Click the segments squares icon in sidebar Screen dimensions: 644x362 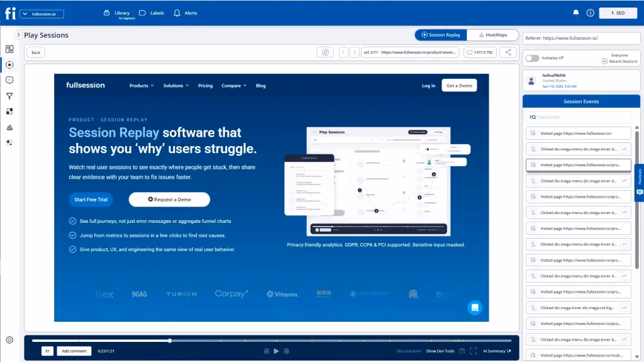(x=9, y=111)
